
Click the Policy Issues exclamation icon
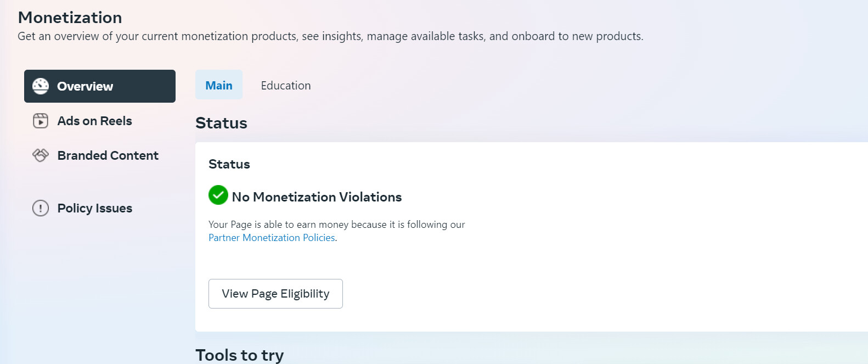coord(41,208)
